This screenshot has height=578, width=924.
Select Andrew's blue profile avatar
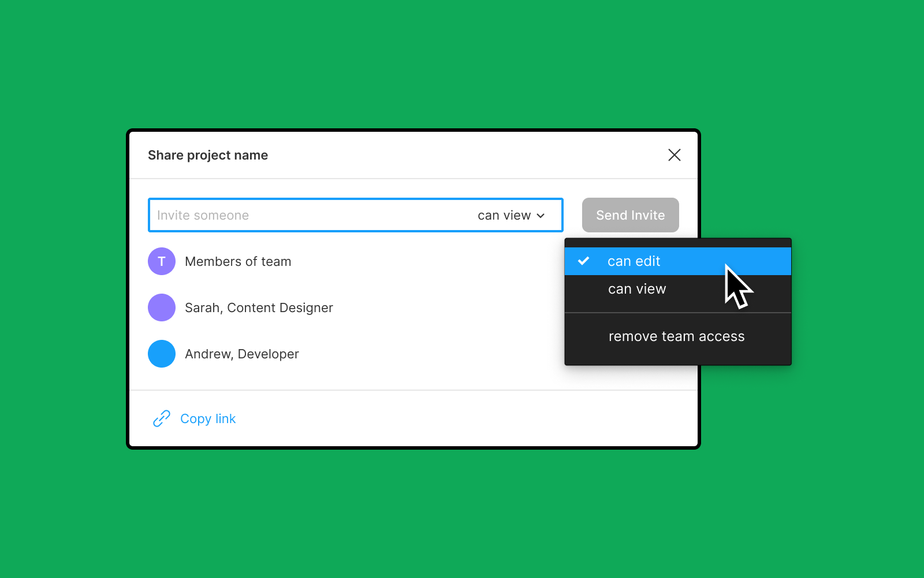coord(161,354)
